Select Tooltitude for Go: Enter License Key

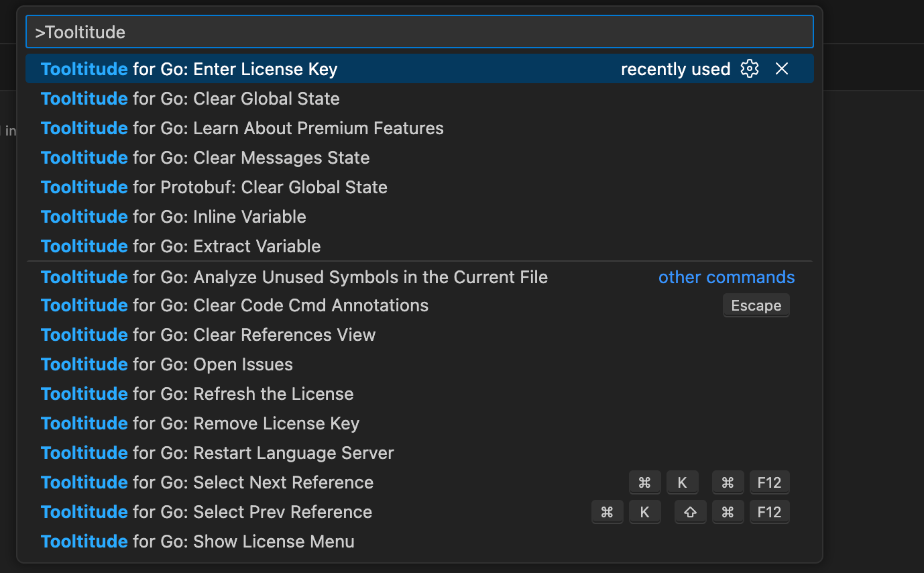point(189,68)
